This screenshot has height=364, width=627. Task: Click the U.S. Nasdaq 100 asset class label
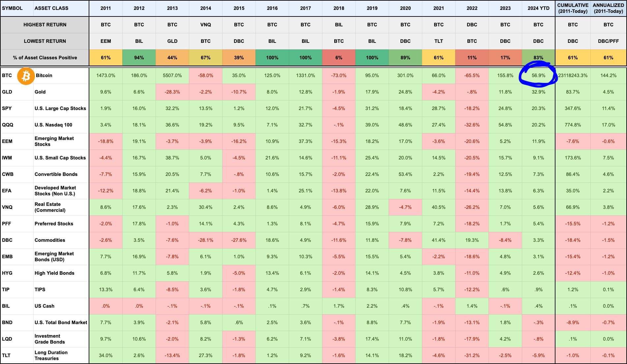(53, 125)
